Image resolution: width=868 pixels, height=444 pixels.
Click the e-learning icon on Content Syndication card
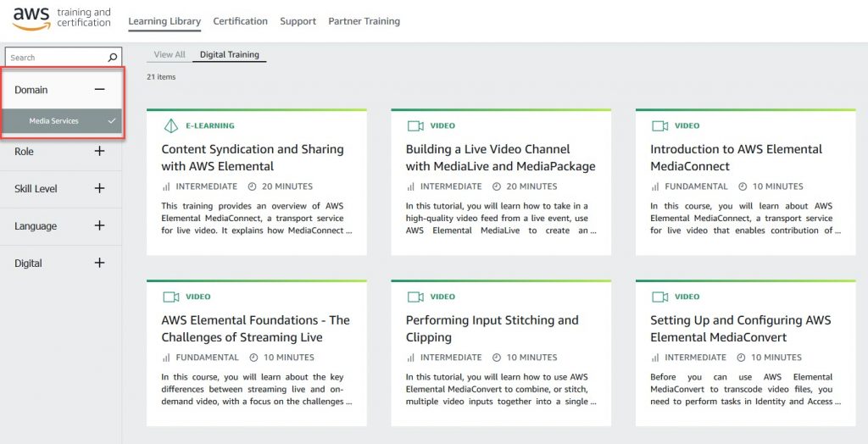tap(171, 125)
